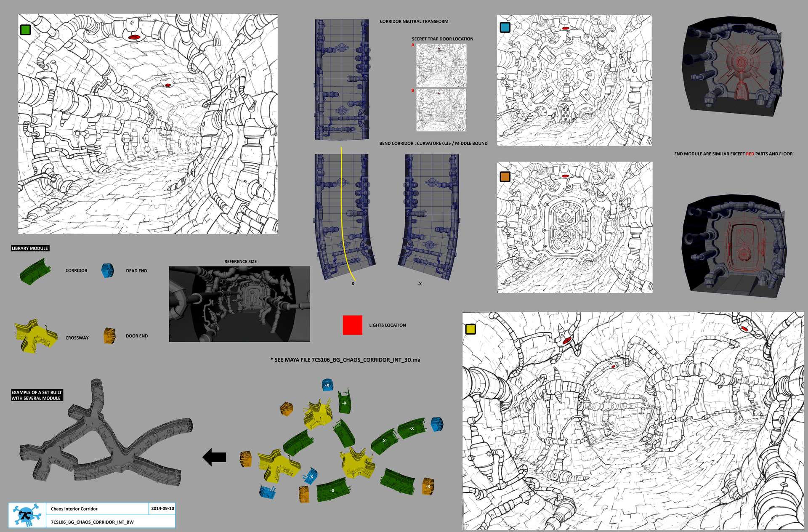
Task: Click the blue skull logo in the title block
Action: pos(26,515)
